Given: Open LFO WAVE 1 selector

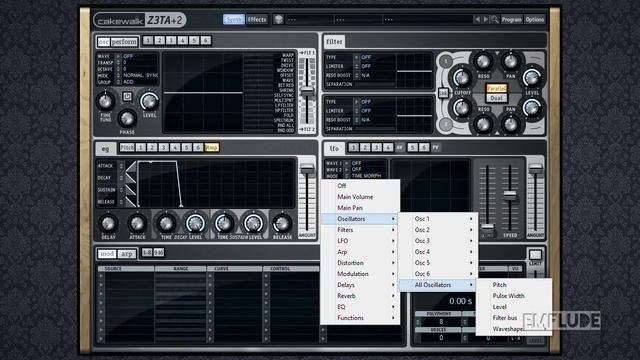Looking at the screenshot, I should click(x=347, y=163).
